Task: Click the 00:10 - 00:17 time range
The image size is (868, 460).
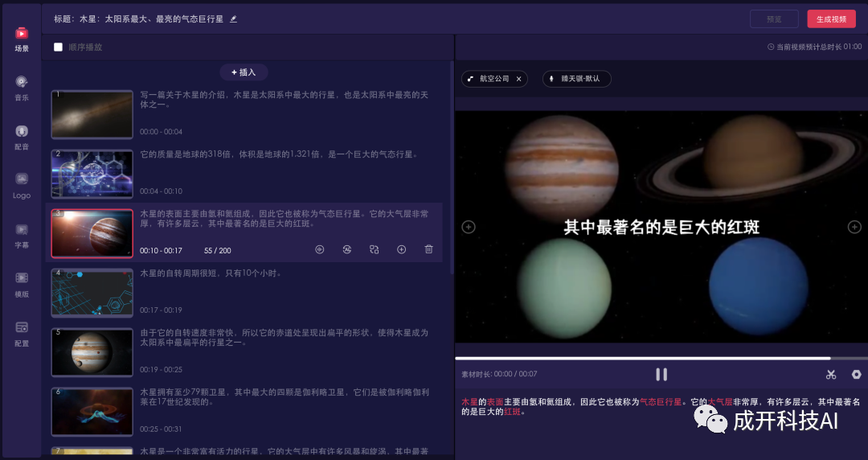Action: (161, 250)
